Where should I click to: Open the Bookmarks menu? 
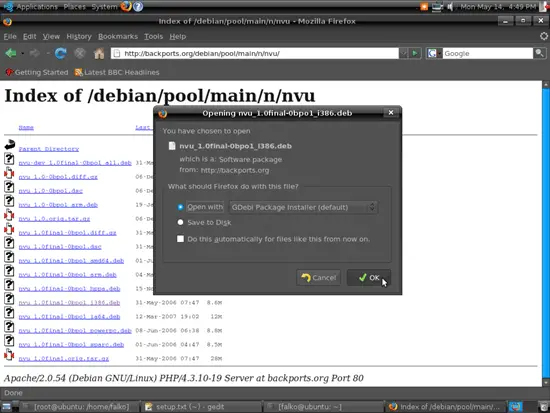(118, 36)
